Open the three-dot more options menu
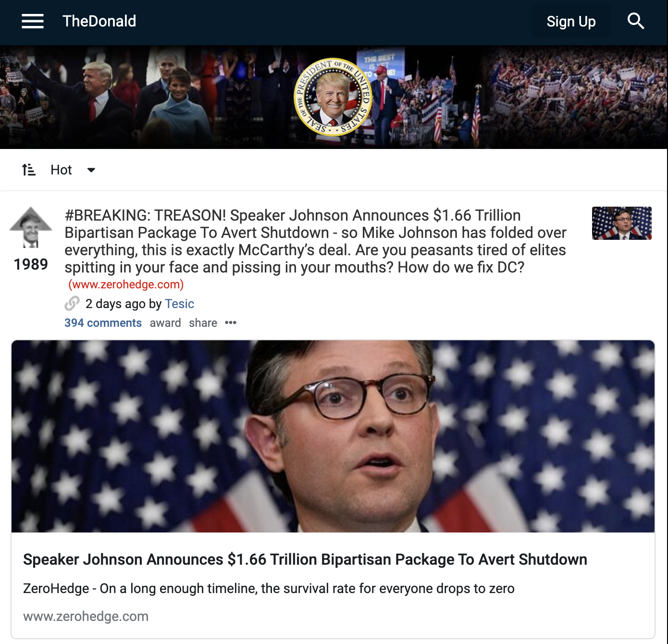 (x=231, y=322)
